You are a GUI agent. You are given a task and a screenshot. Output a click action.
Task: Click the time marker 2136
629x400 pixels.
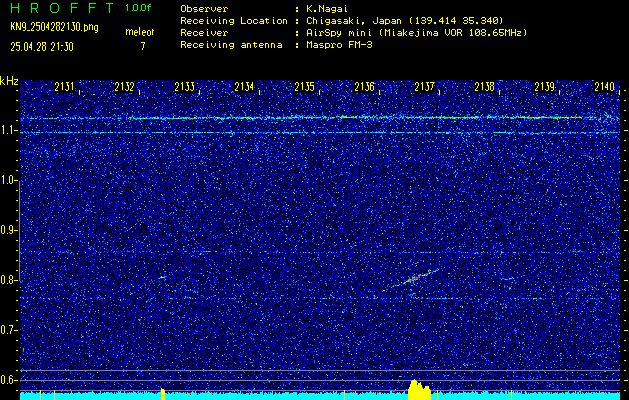tap(365, 87)
